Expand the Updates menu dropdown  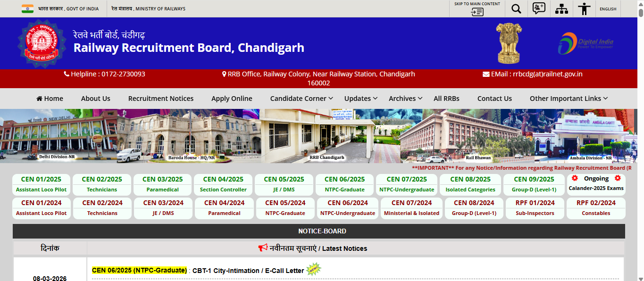(361, 99)
